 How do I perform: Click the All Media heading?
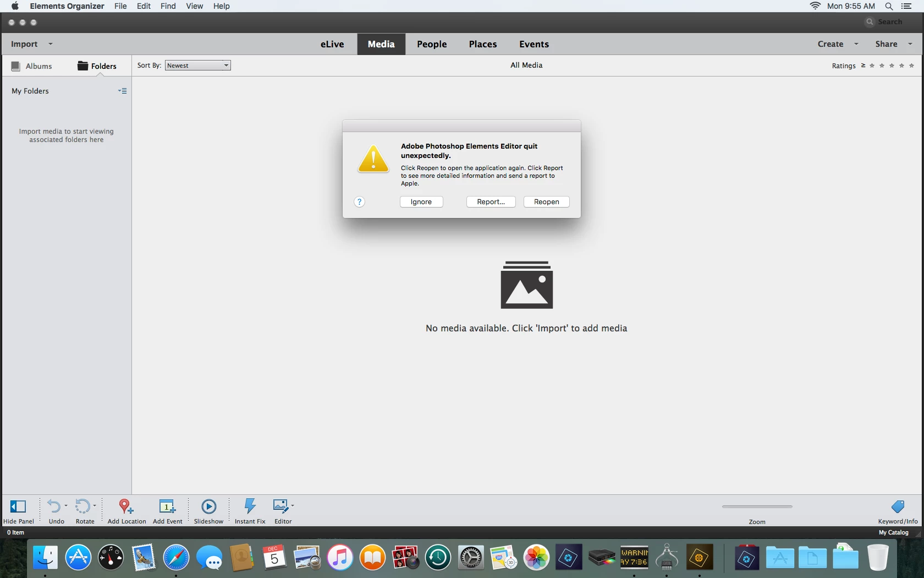tap(526, 65)
